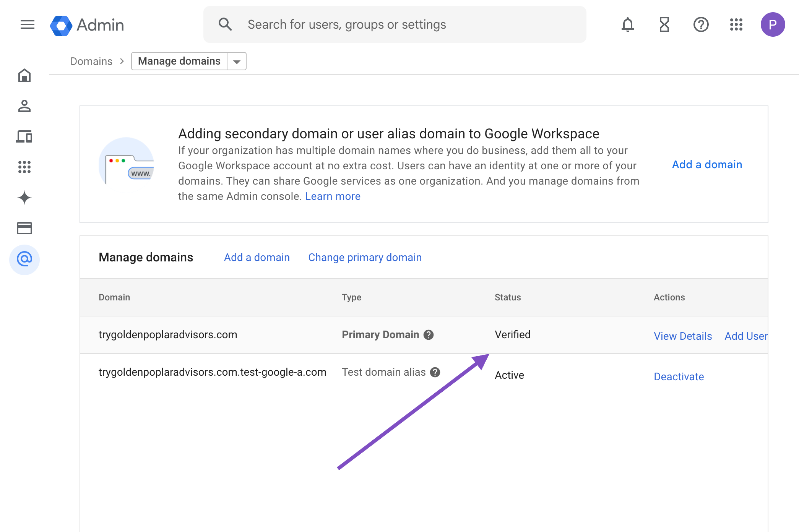Click the Primary Domain type text
Screen dimensions: 799x532
click(380, 334)
